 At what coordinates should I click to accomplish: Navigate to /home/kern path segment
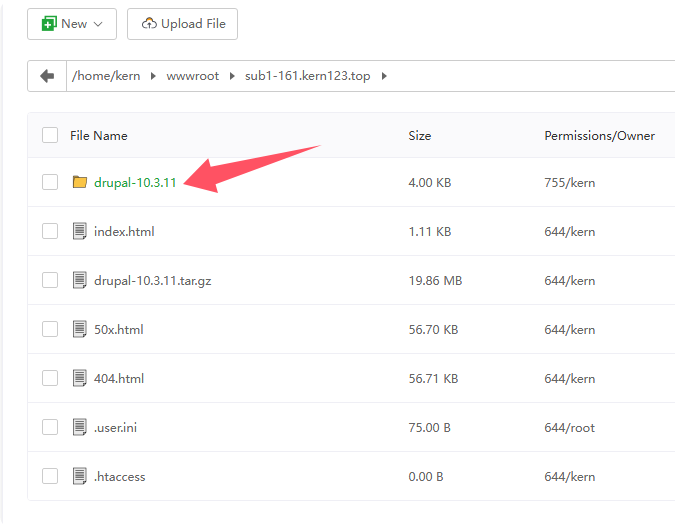click(x=107, y=76)
